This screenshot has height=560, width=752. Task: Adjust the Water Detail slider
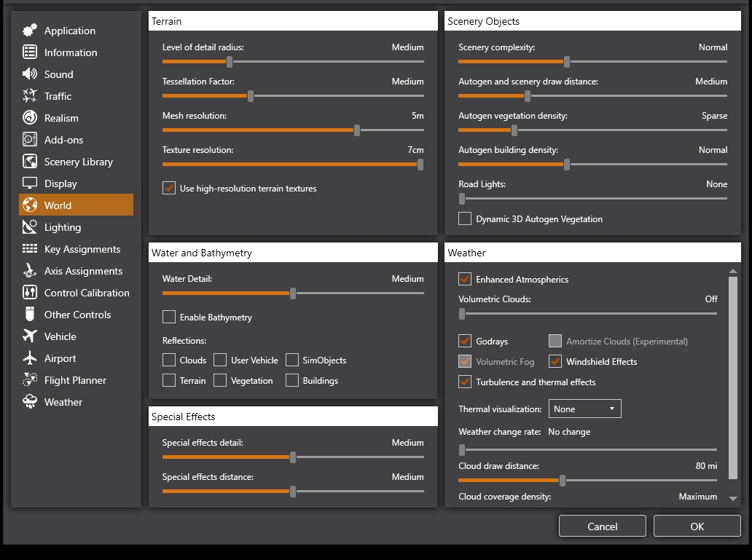click(293, 293)
